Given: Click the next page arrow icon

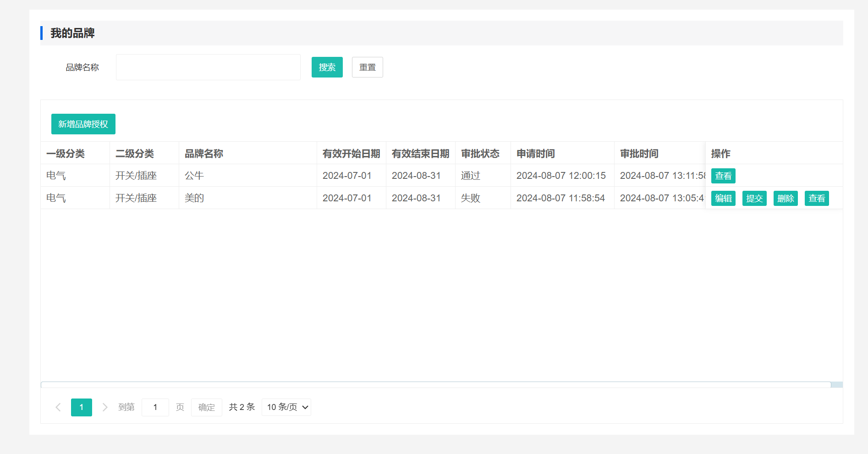Looking at the screenshot, I should point(105,407).
